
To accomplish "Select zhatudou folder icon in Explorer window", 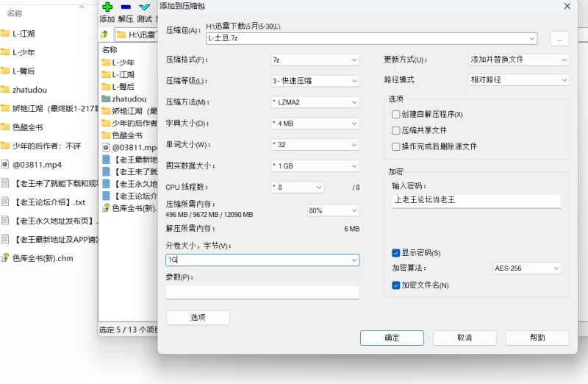I will click(5, 90).
